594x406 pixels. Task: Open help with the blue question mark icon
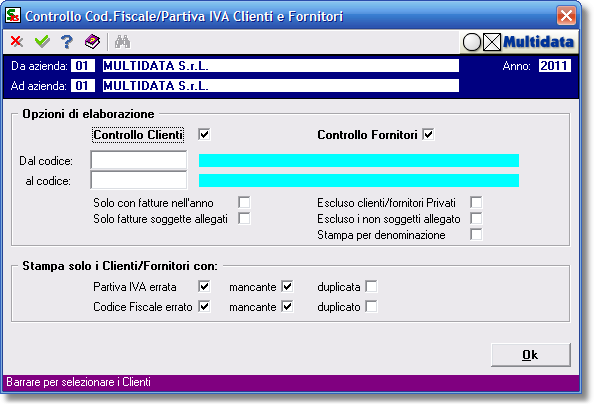(x=67, y=42)
